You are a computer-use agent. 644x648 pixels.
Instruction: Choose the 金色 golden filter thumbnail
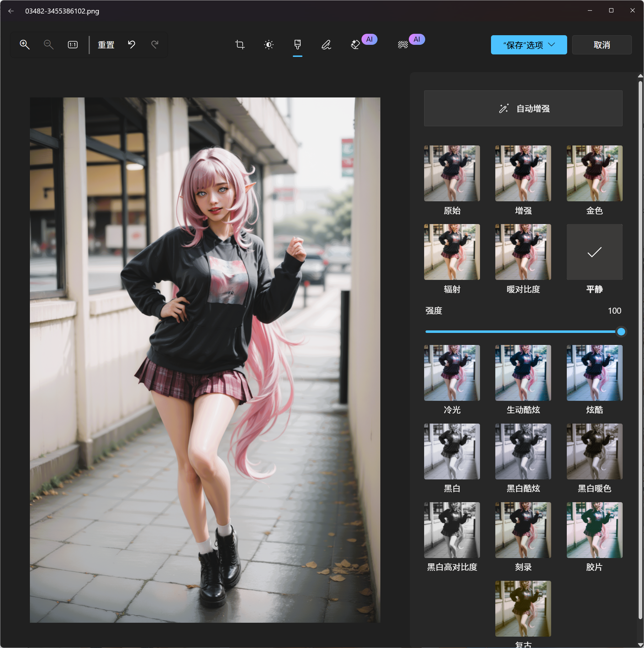point(594,173)
